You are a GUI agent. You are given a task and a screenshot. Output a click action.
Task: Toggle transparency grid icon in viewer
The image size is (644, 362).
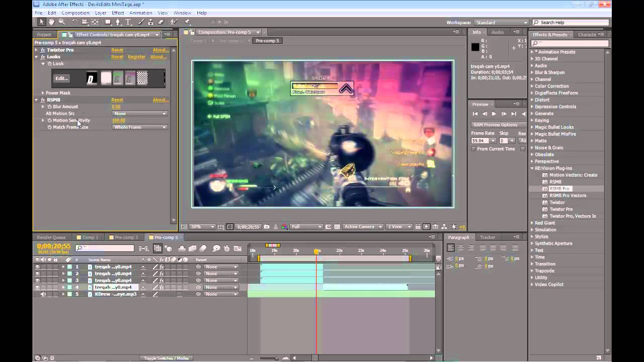coord(337,227)
